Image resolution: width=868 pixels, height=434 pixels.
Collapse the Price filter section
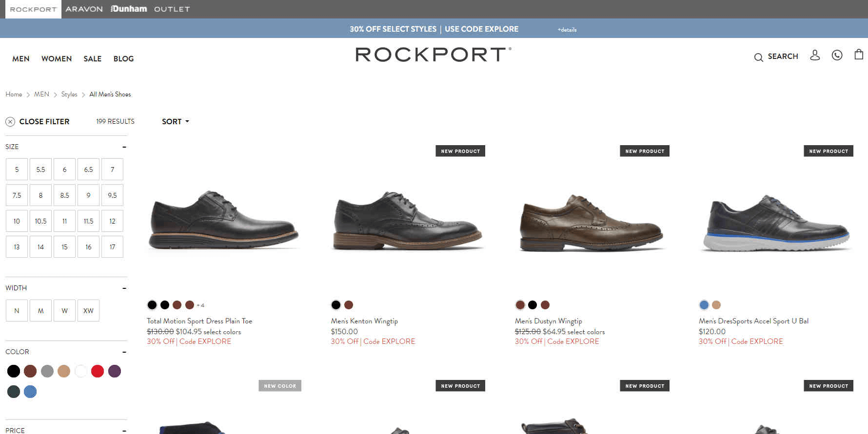124,431
